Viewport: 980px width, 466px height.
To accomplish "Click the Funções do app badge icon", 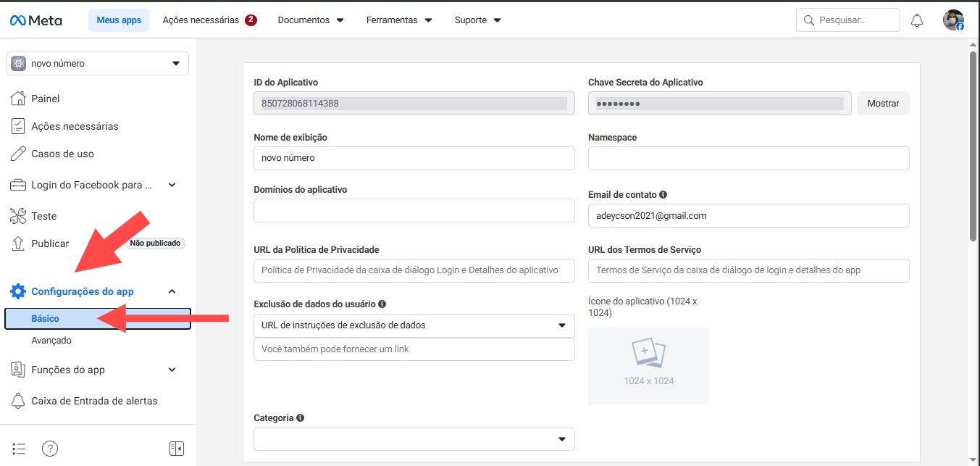I will click(x=18, y=370).
